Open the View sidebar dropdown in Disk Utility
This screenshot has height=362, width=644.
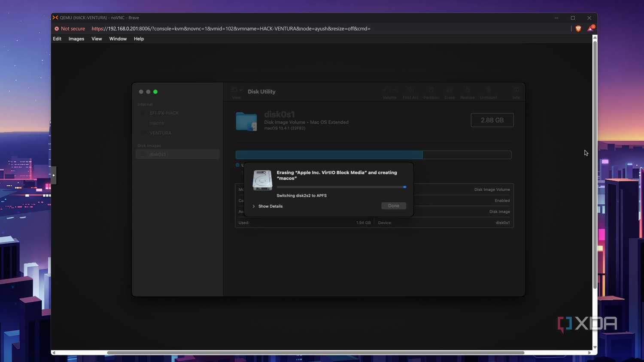point(237,90)
